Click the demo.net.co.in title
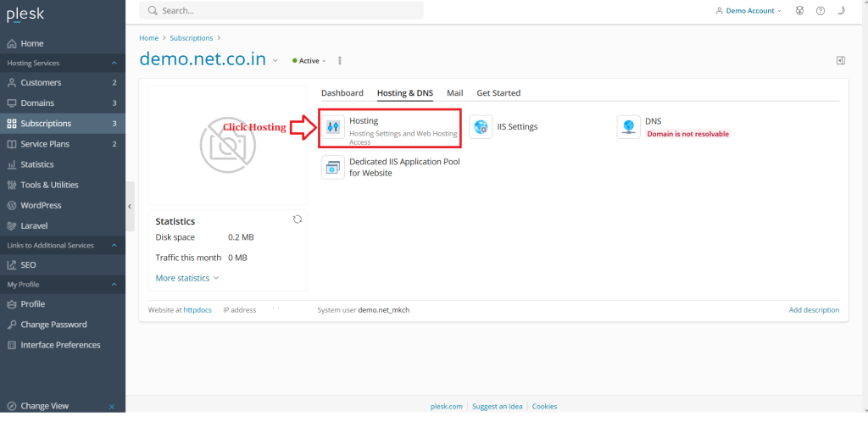Image resolution: width=868 pixels, height=422 pixels. click(203, 59)
